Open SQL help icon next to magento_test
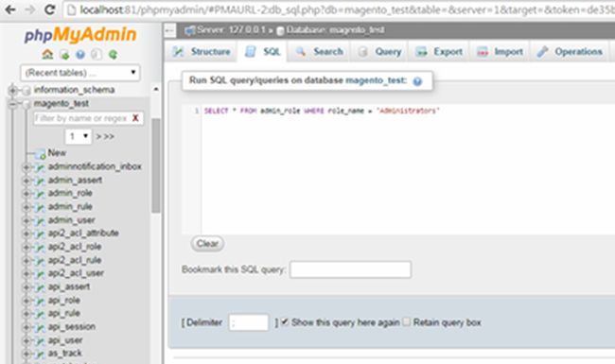The image size is (615, 364). [x=417, y=81]
